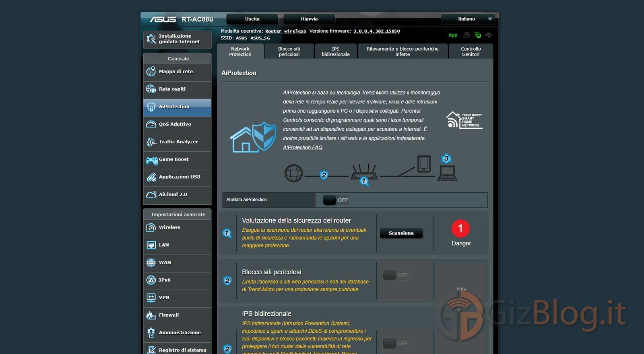This screenshot has height=354, width=644.
Task: Toggle the Blocco siti pericolosi switch
Action: pyautogui.click(x=396, y=275)
